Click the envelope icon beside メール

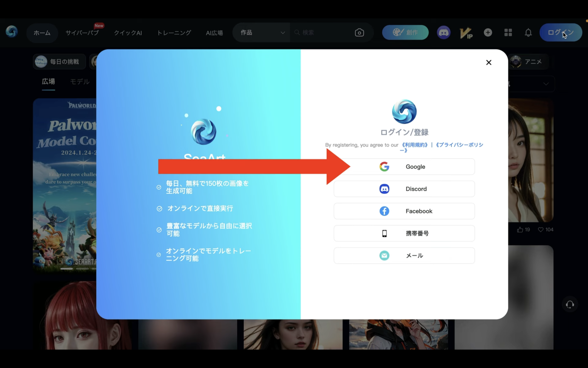click(x=384, y=256)
